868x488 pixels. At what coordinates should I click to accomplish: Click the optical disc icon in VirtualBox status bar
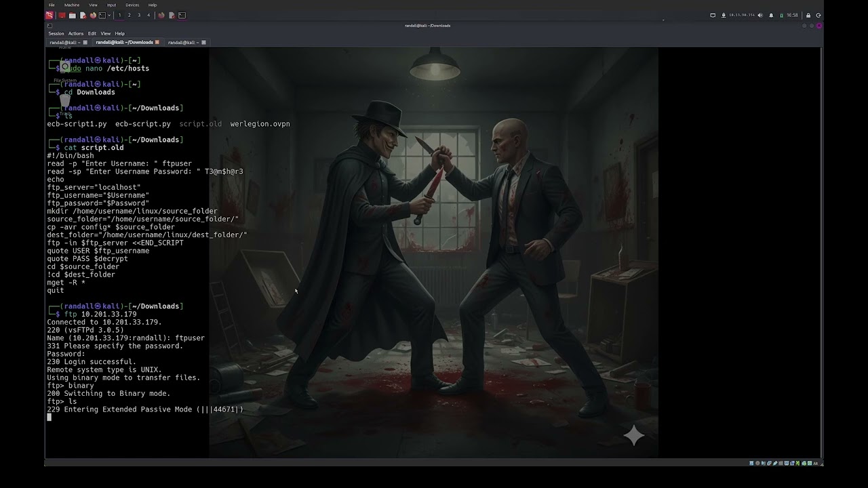point(757,463)
